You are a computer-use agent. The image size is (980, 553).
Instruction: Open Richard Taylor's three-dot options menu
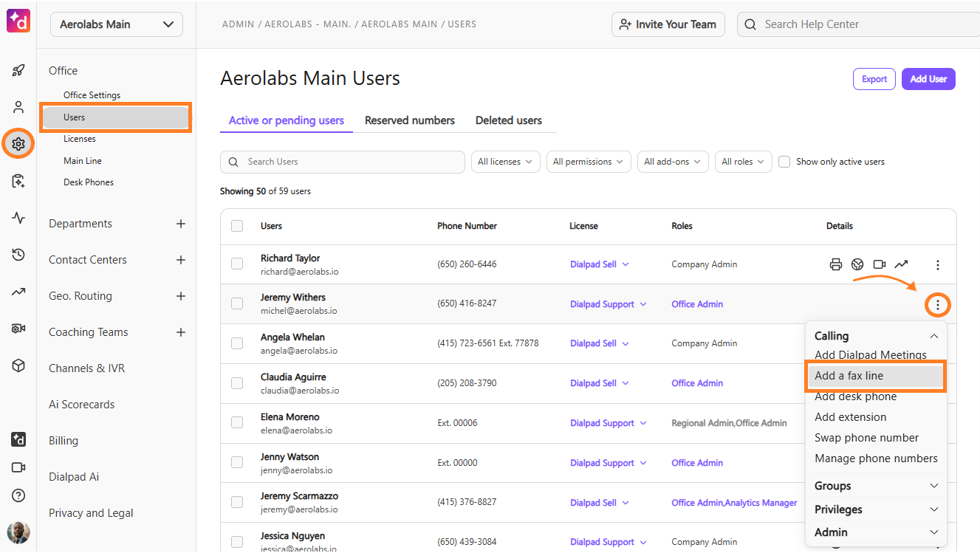tap(938, 264)
